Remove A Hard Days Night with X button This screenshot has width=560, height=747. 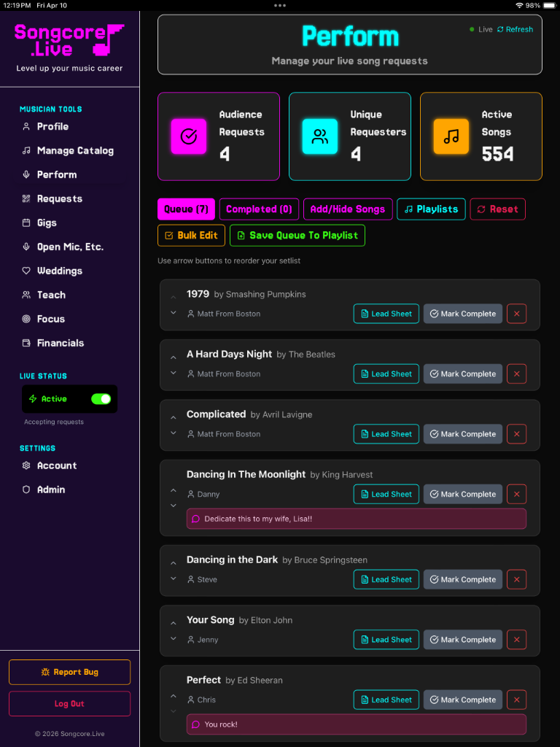click(517, 374)
